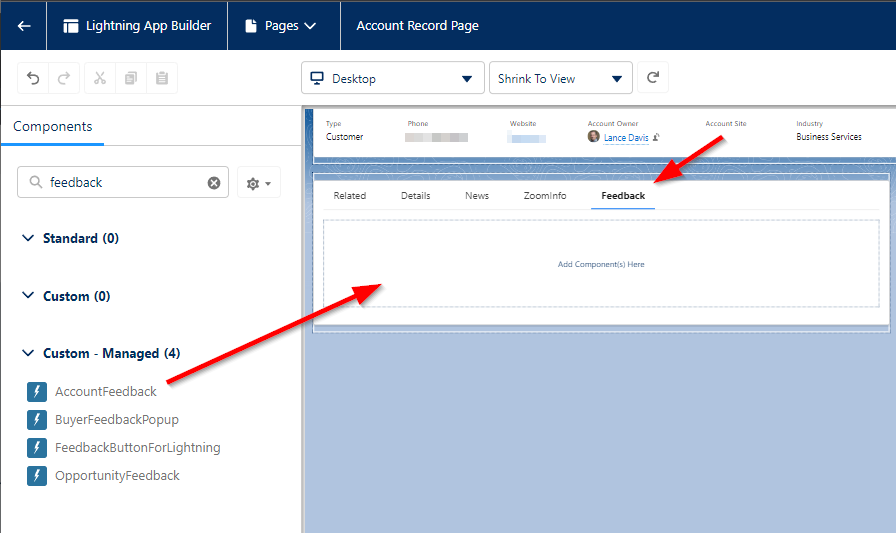Switch to the Details tab
Image resolution: width=896 pixels, height=533 pixels.
click(415, 195)
